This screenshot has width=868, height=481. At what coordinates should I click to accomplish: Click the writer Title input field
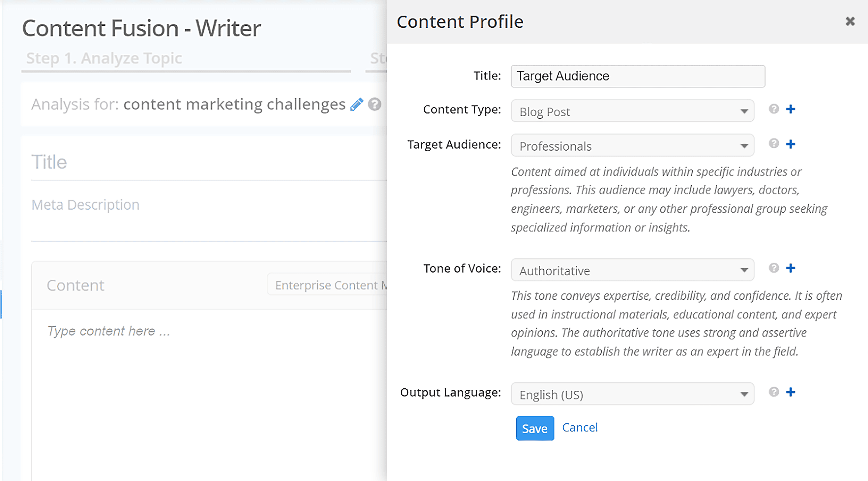[x=209, y=162]
